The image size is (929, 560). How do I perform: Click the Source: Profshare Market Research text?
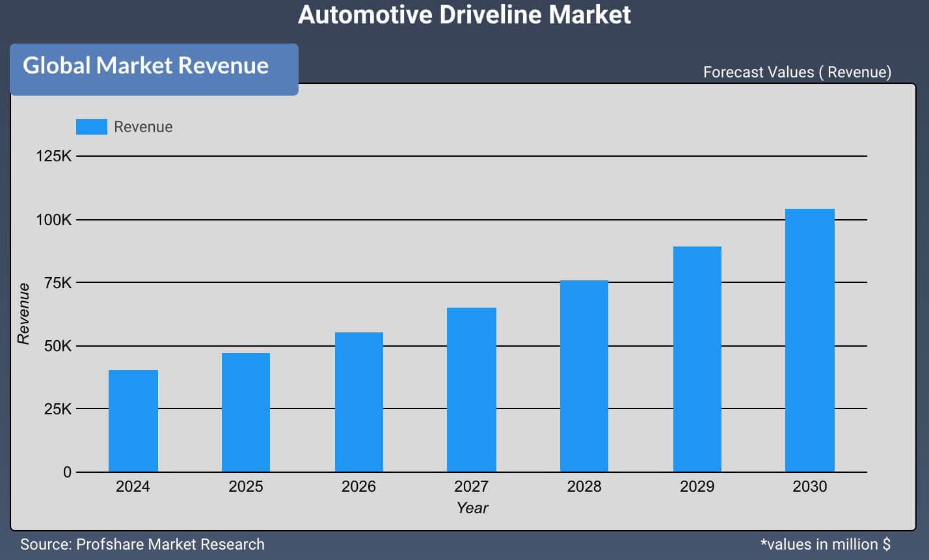(x=142, y=544)
